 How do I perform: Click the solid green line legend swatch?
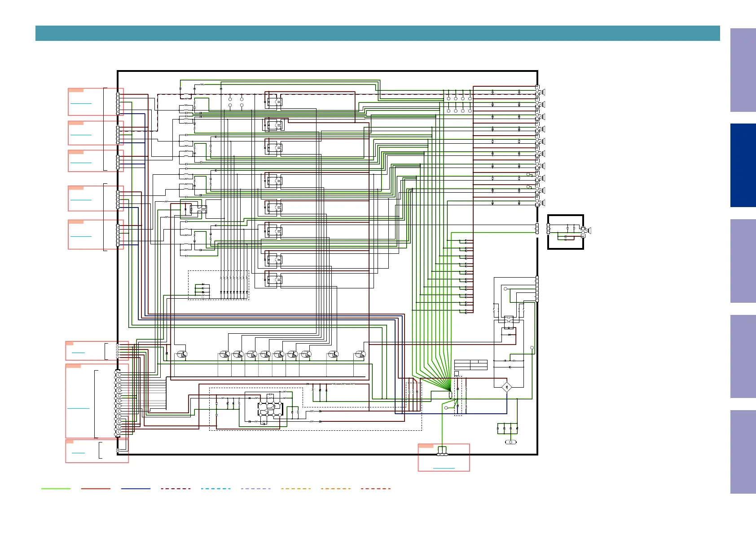[56, 488]
